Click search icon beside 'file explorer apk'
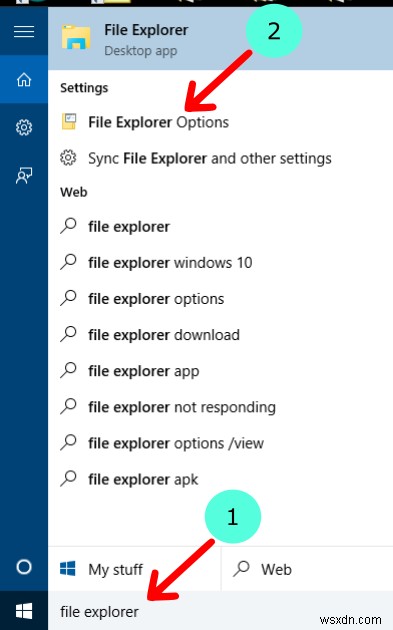This screenshot has height=630, width=393. click(68, 479)
